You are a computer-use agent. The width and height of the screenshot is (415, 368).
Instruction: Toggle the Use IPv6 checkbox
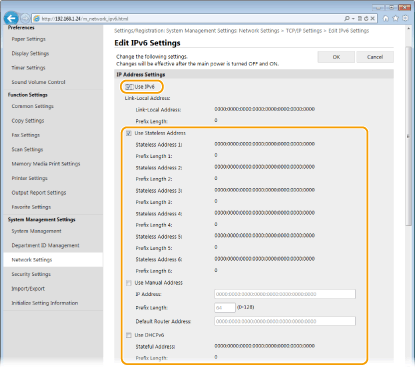[129, 87]
